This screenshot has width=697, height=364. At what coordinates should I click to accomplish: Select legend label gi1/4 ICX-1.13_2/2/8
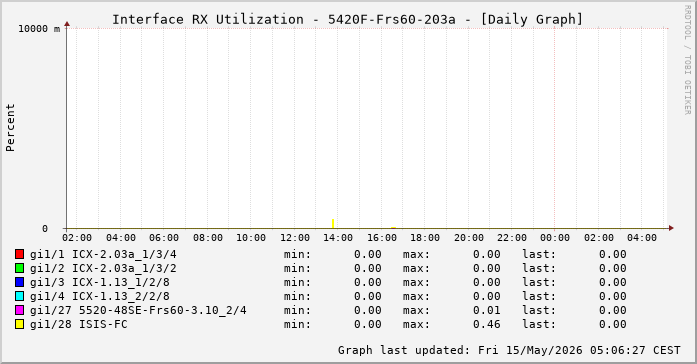click(x=100, y=296)
